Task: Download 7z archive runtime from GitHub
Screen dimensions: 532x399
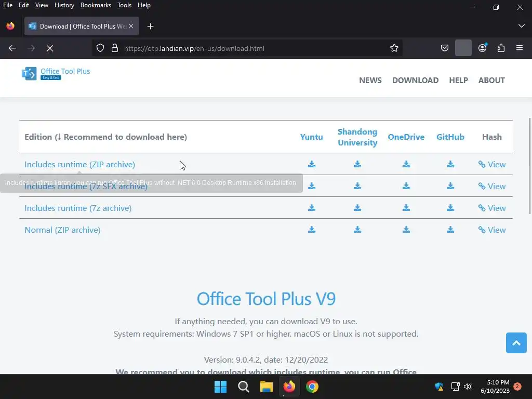Action: pos(450,208)
